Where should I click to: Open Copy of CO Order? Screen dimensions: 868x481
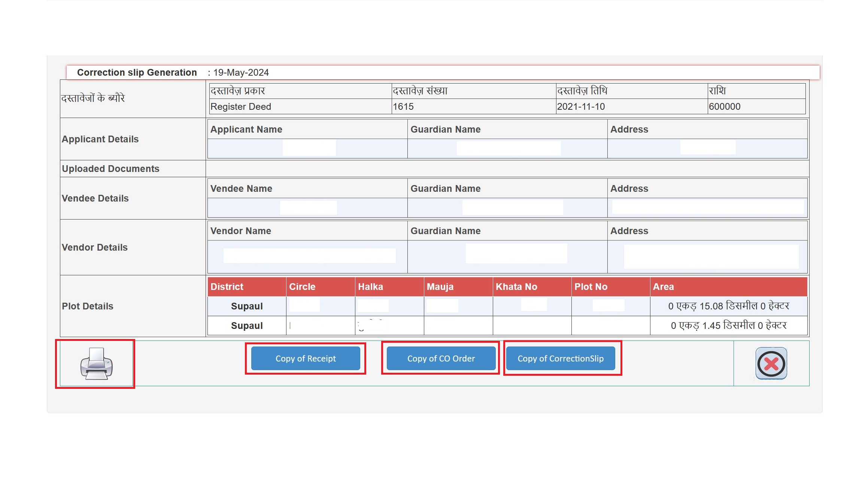pyautogui.click(x=441, y=359)
